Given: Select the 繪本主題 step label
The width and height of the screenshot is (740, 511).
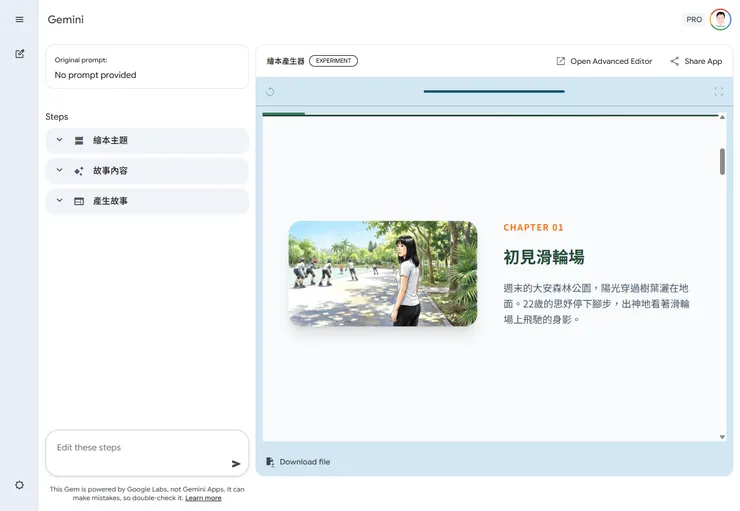Looking at the screenshot, I should pos(110,140).
